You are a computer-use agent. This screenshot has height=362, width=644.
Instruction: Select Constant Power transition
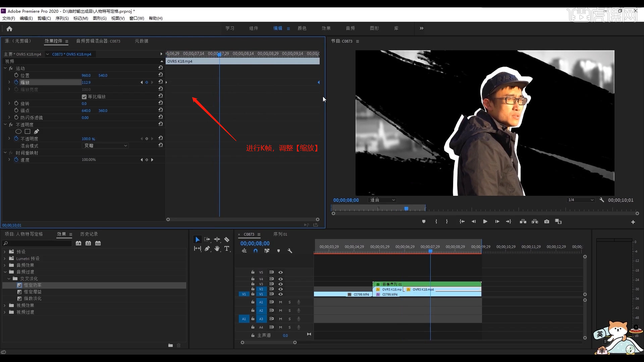point(33,285)
